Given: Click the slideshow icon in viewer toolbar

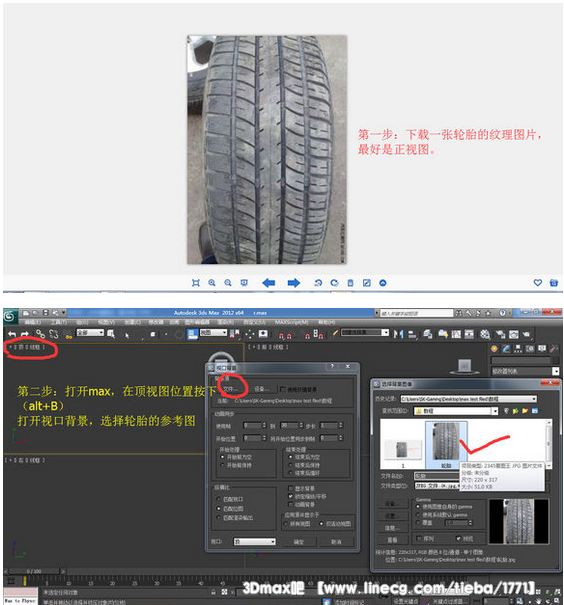Looking at the screenshot, I should pos(244,283).
